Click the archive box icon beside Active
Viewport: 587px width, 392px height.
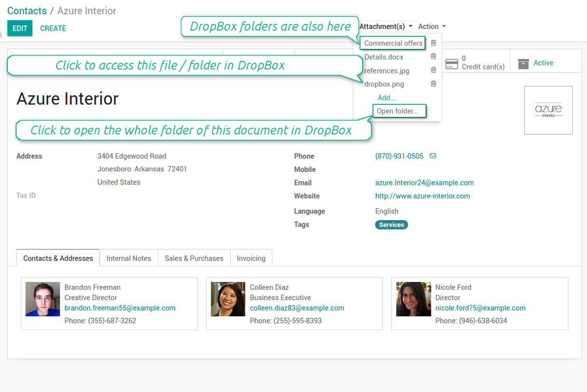point(524,63)
